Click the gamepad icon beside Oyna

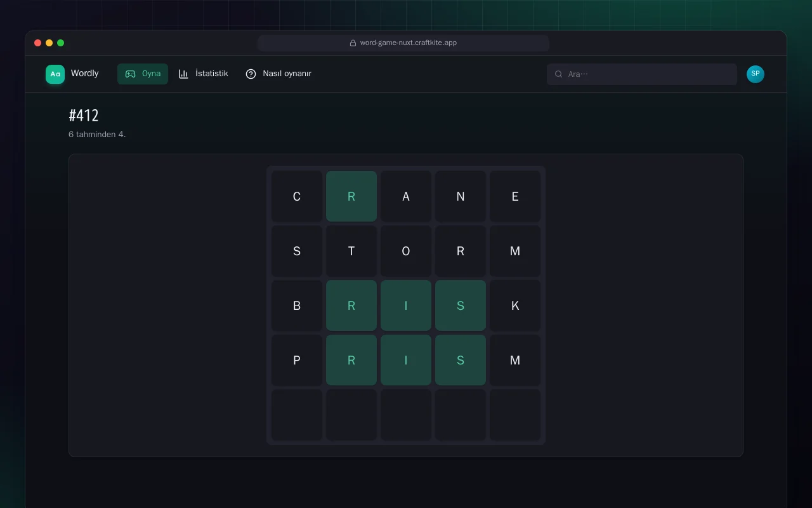[x=130, y=74]
